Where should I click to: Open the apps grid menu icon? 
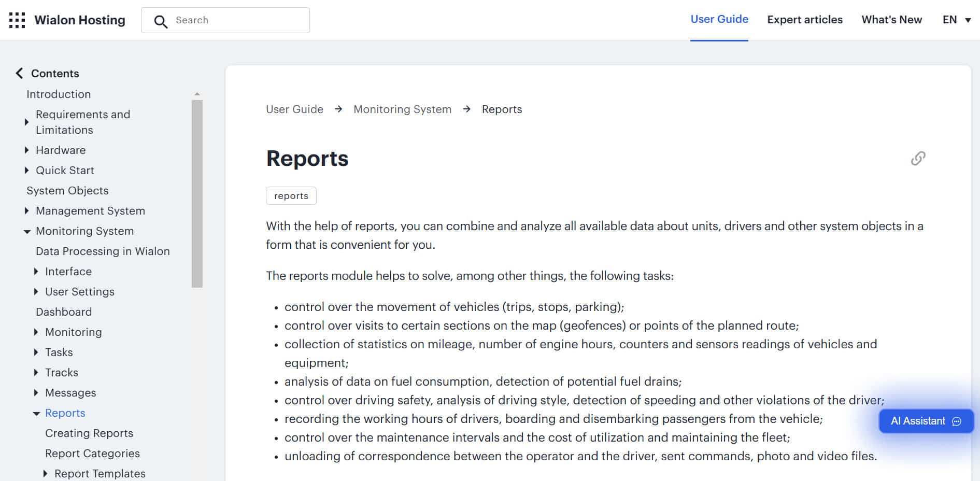click(x=17, y=20)
